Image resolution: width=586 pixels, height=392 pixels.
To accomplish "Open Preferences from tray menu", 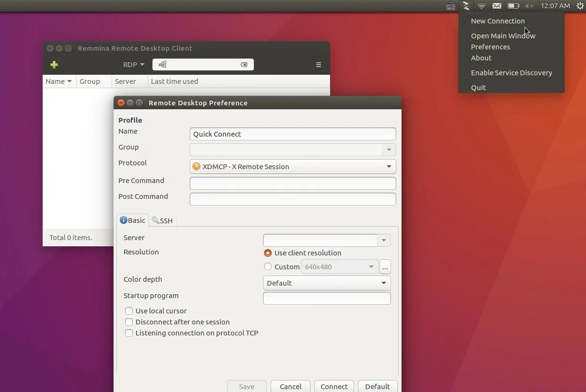I will tap(490, 47).
